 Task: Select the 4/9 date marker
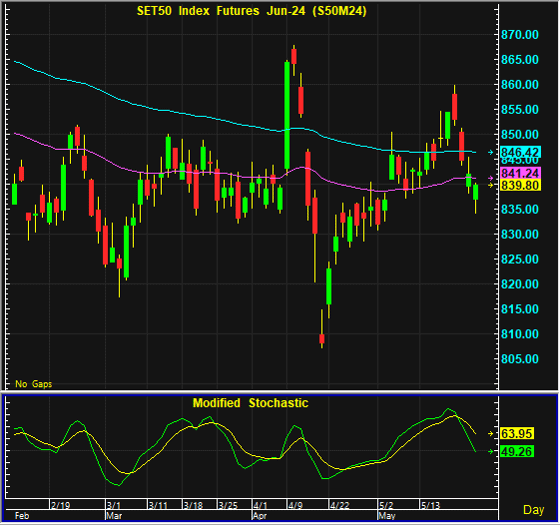point(295,505)
